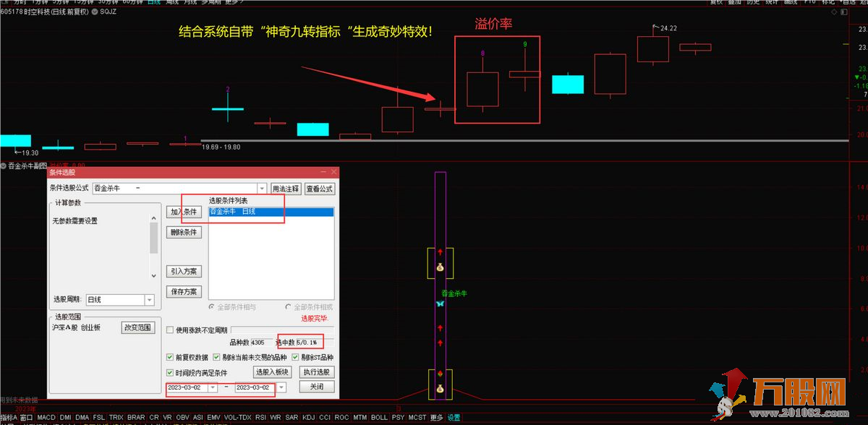Close the 条件选股 dialog with the X icon
The image size is (868, 425).
(x=333, y=172)
